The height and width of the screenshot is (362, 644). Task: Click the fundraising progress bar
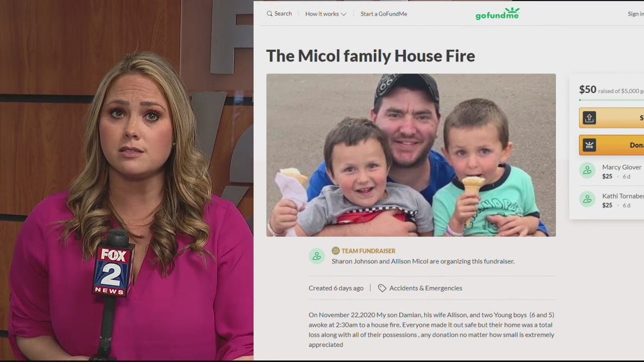611,99
